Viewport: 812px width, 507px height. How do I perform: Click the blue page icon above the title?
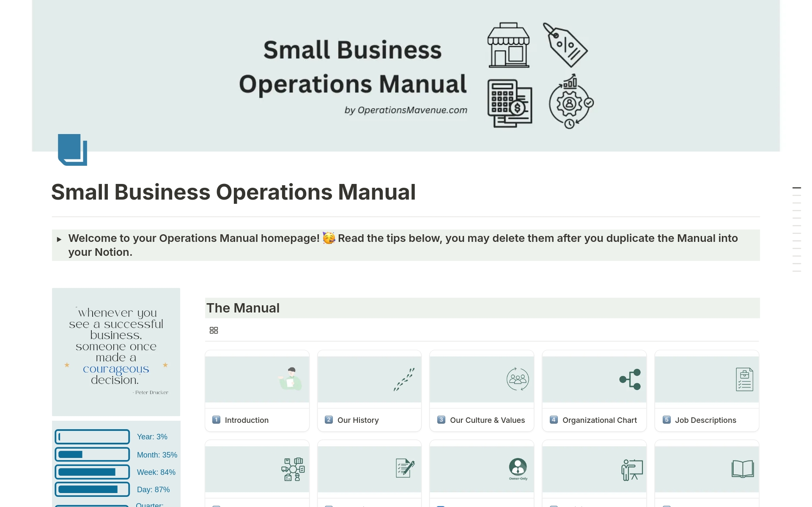[72, 150]
